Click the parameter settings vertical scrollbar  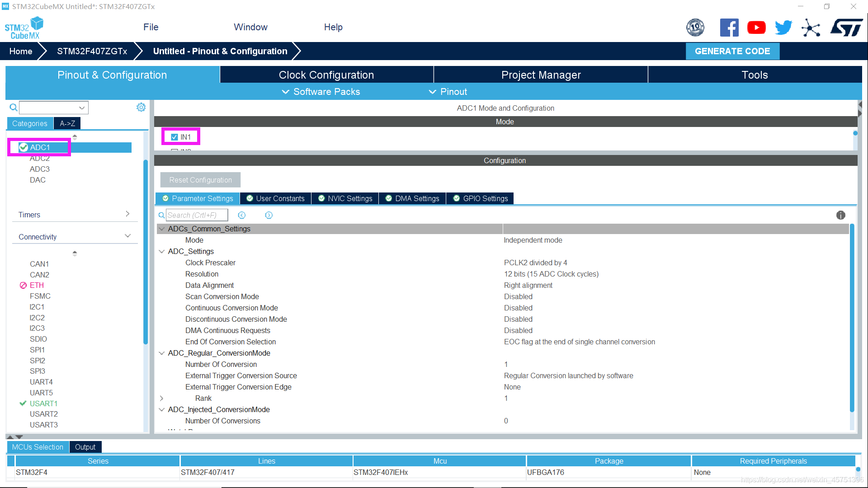coord(852,318)
